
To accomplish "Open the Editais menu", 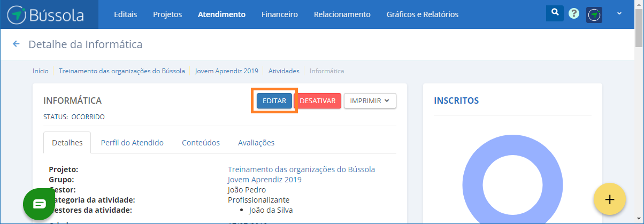I will (125, 14).
